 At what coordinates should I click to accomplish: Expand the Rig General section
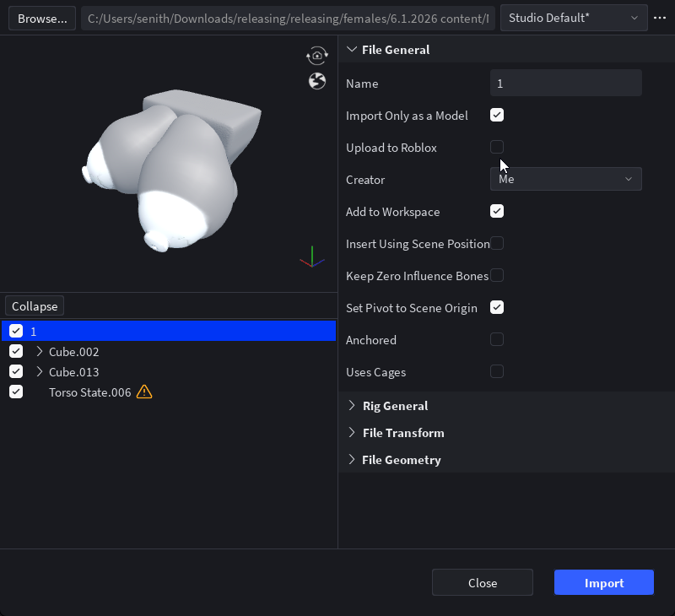[x=352, y=406]
